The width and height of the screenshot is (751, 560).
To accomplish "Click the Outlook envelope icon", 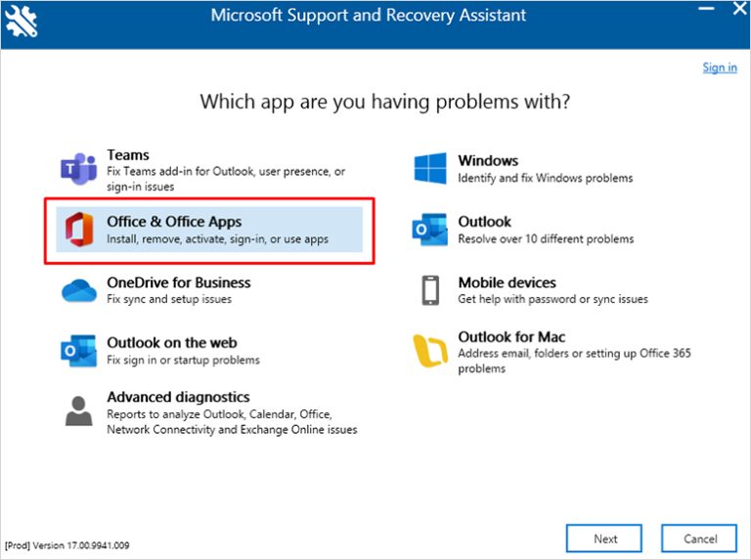I will (x=430, y=230).
